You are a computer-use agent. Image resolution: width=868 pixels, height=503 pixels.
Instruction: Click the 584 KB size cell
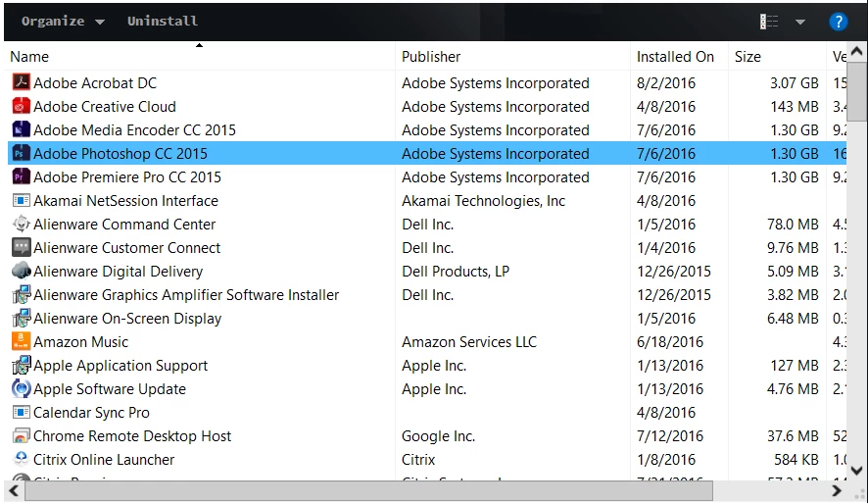tap(796, 459)
